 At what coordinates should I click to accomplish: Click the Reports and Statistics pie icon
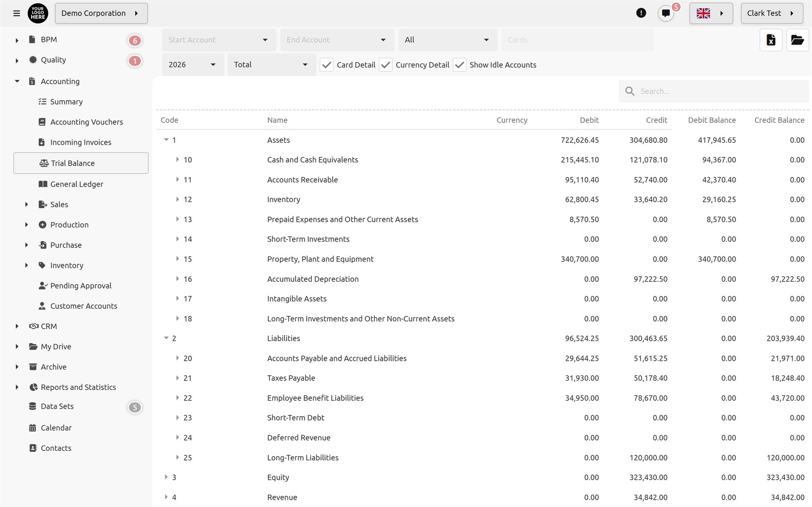coord(33,387)
